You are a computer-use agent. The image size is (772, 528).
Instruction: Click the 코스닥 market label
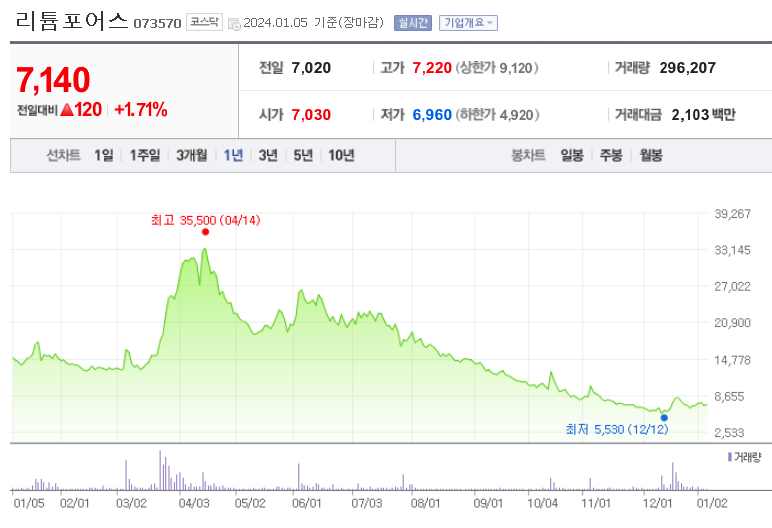204,22
